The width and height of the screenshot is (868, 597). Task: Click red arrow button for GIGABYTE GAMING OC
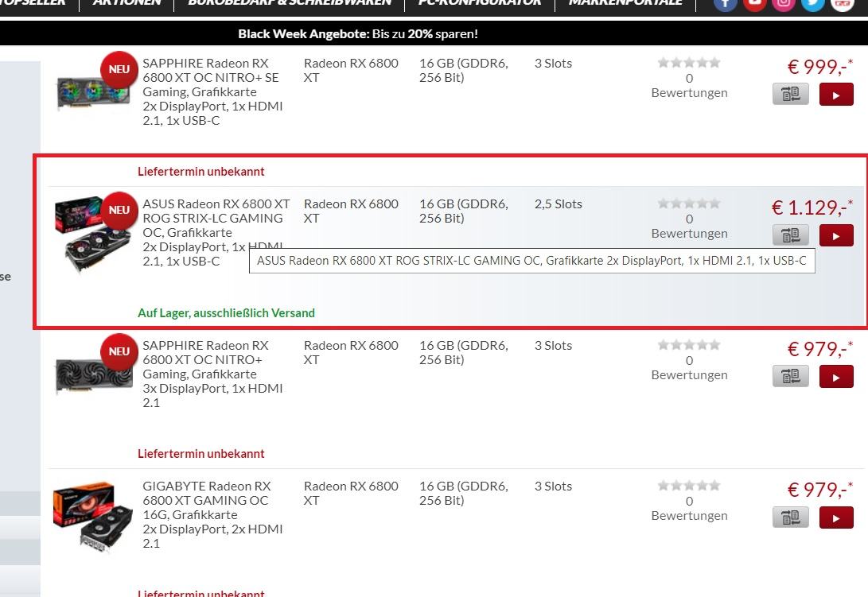coord(836,518)
